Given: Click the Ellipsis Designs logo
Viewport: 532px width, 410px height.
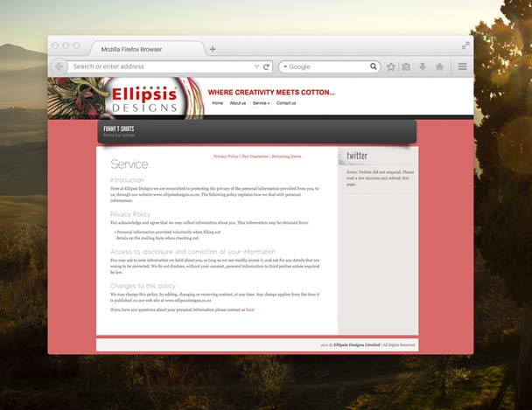Looking at the screenshot, I should point(144,98).
